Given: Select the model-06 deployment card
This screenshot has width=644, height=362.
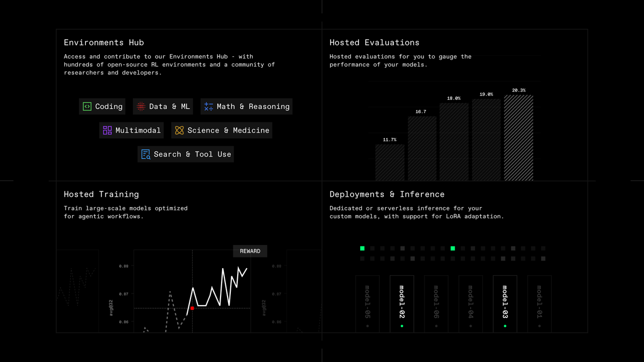Looking at the screenshot, I should tap(436, 304).
